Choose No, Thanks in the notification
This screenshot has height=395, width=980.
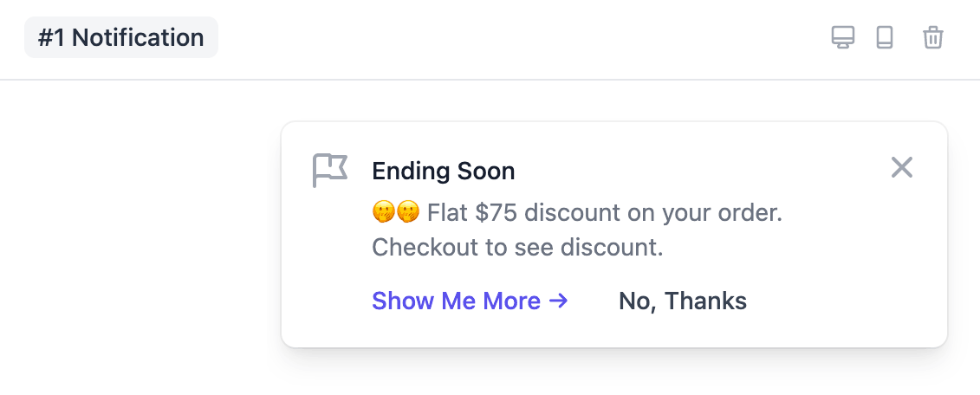[683, 301]
